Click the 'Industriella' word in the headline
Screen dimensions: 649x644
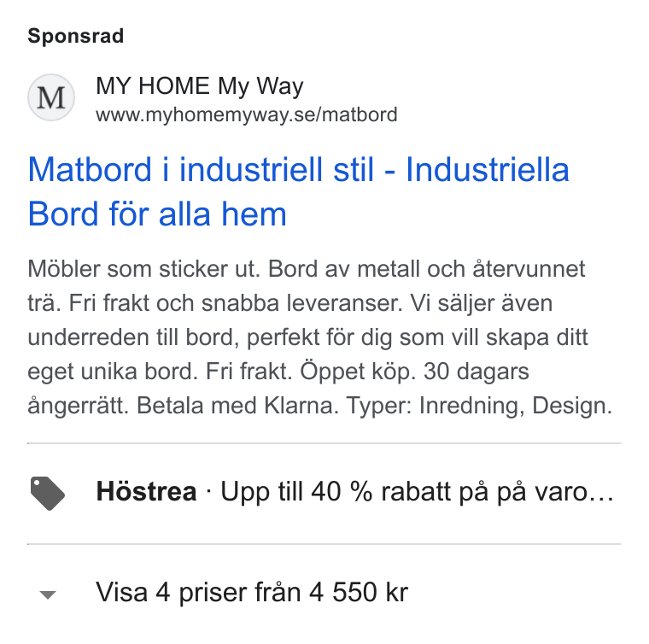click(488, 170)
